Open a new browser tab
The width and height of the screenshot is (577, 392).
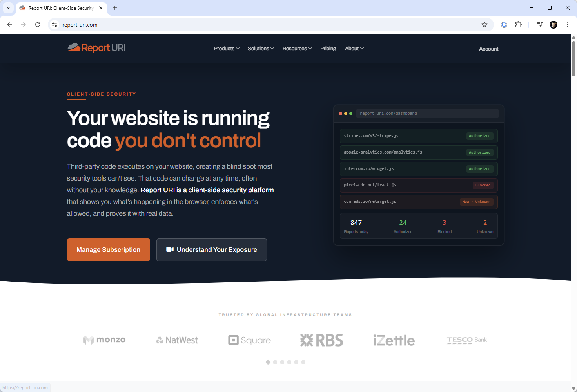(x=115, y=8)
